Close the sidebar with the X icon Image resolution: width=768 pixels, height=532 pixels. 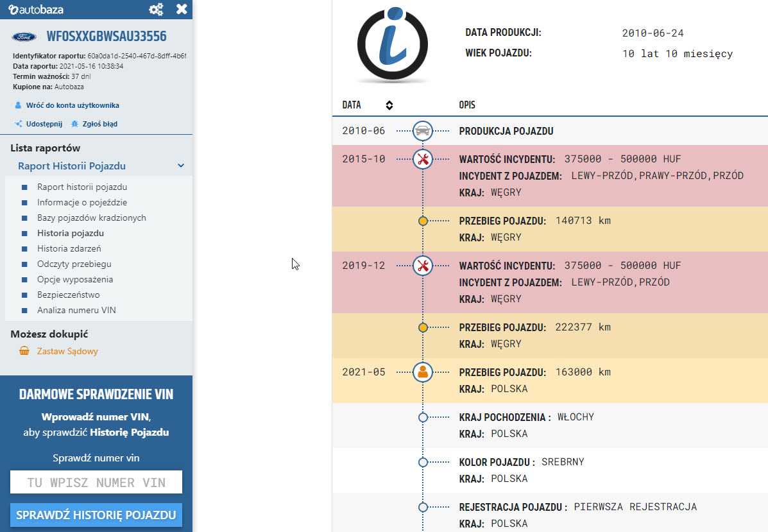point(182,10)
